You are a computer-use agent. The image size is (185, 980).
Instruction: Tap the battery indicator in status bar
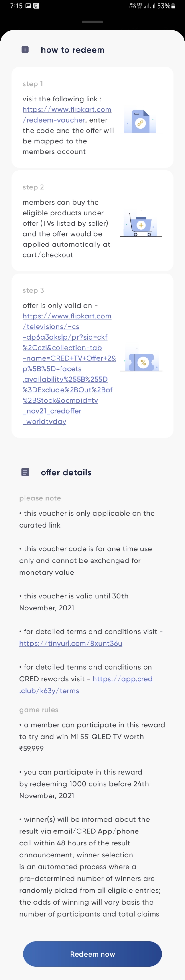click(x=173, y=6)
